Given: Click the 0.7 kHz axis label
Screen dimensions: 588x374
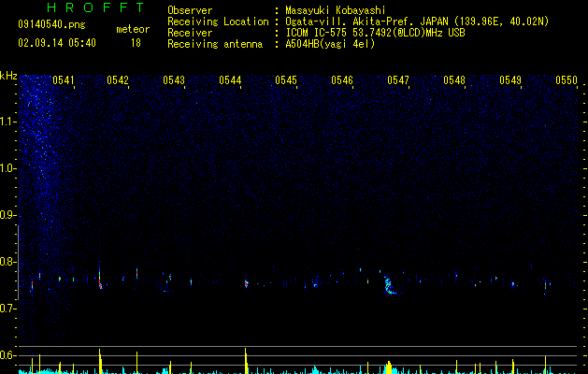Looking at the screenshot, I should coord(7,309).
